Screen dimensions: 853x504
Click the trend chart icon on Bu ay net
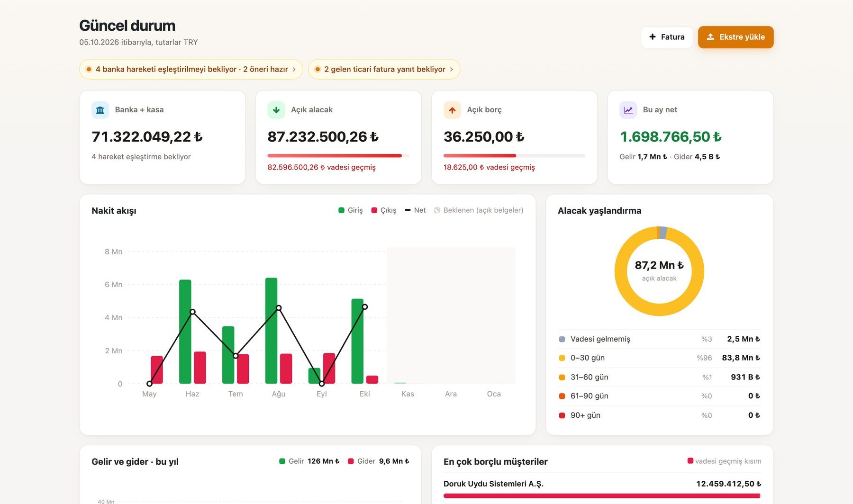click(x=628, y=110)
